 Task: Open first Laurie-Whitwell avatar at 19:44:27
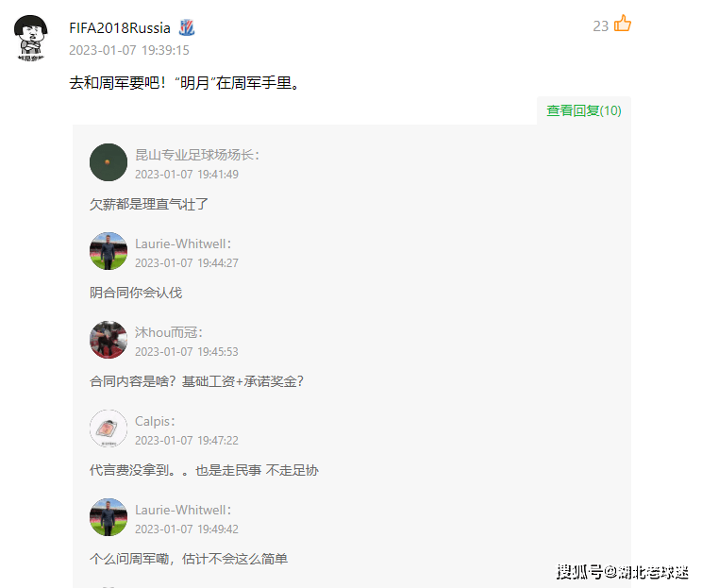point(109,251)
